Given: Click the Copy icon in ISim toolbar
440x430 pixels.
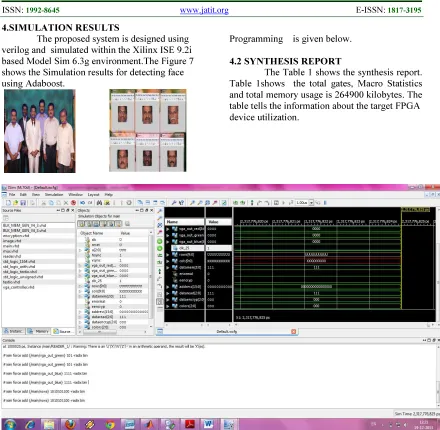Looking at the screenshot, I should 51,203.
